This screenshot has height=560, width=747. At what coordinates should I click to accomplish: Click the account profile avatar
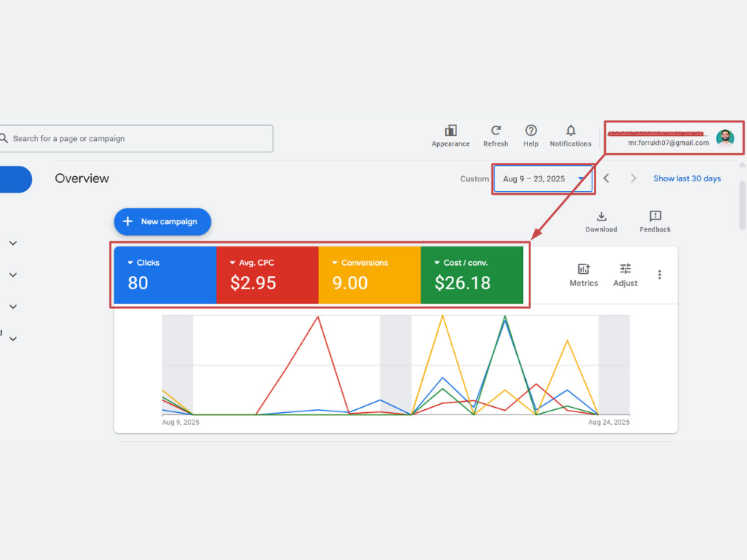point(725,137)
